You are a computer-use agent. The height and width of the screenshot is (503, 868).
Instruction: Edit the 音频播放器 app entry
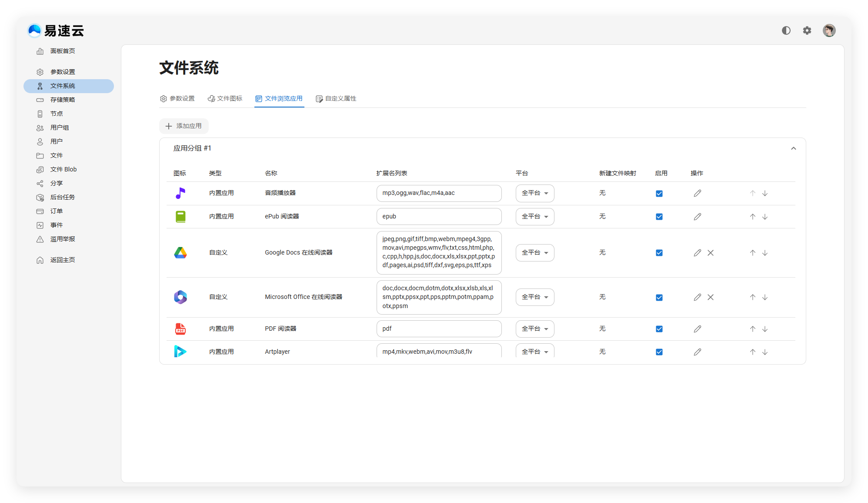point(698,193)
